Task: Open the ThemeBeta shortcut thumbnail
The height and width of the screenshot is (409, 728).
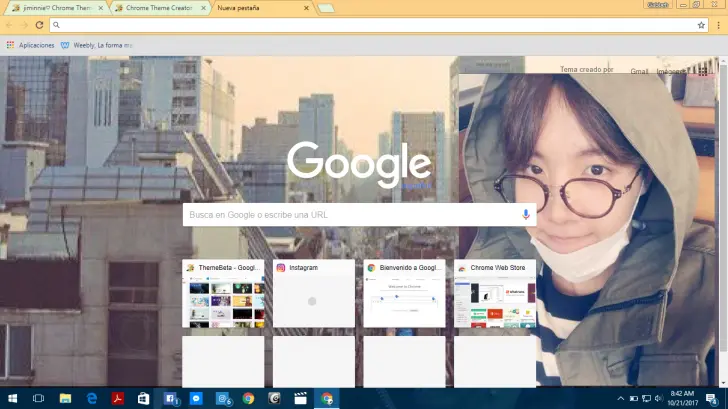Action: (222, 294)
